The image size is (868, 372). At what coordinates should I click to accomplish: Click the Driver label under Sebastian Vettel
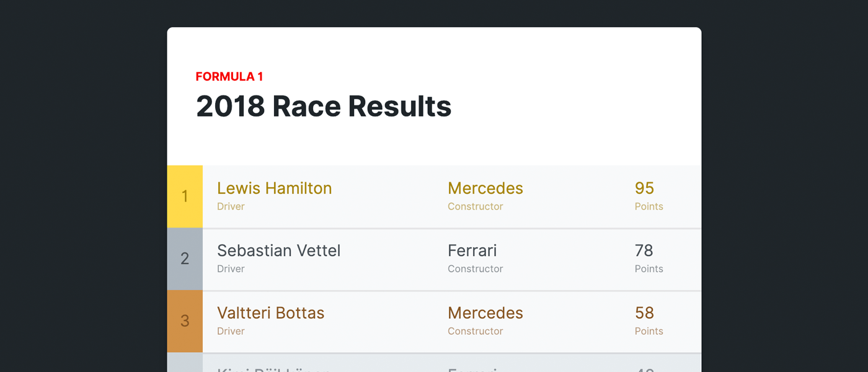coord(231,269)
